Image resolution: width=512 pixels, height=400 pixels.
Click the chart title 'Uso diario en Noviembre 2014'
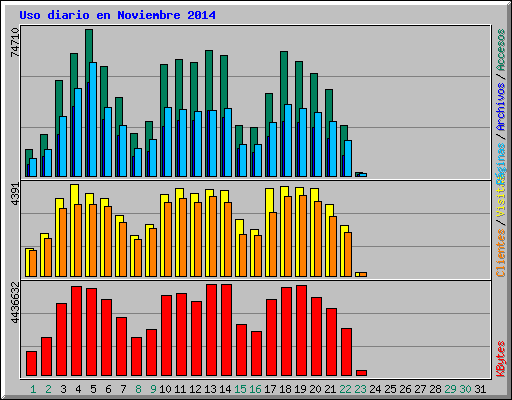[117, 15]
